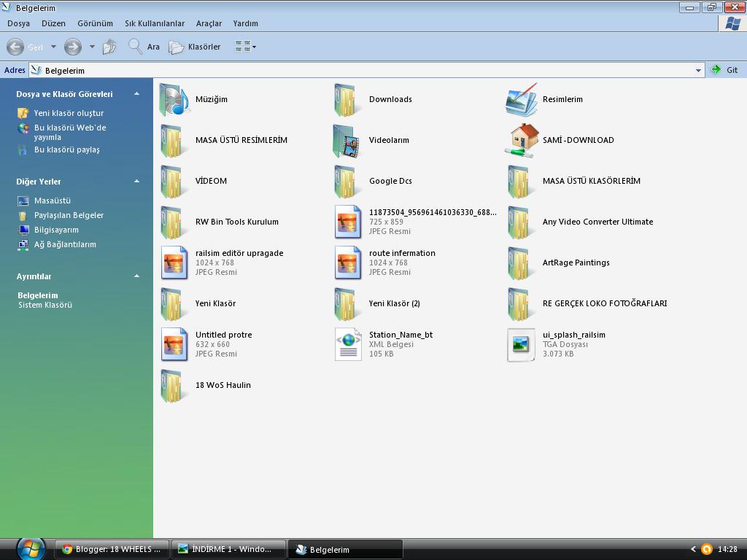Collapse Dosya ve Klasör Görevleri panel
This screenshot has height=560, width=747.
[136, 94]
